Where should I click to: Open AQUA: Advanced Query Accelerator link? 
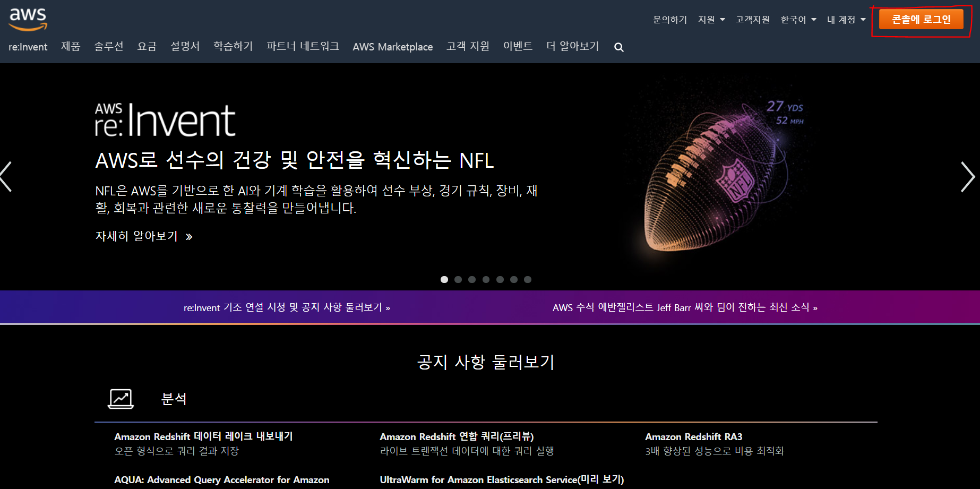[x=222, y=480]
